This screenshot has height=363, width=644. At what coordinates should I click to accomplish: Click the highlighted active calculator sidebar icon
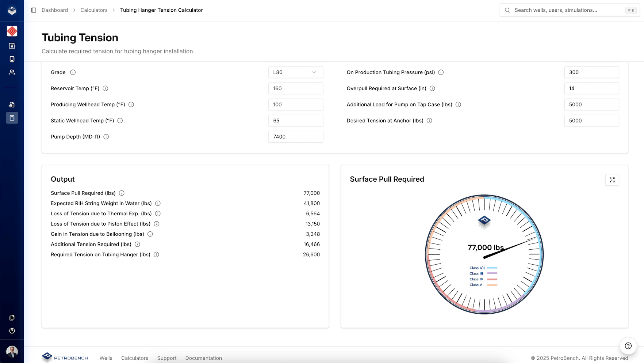coord(12,118)
